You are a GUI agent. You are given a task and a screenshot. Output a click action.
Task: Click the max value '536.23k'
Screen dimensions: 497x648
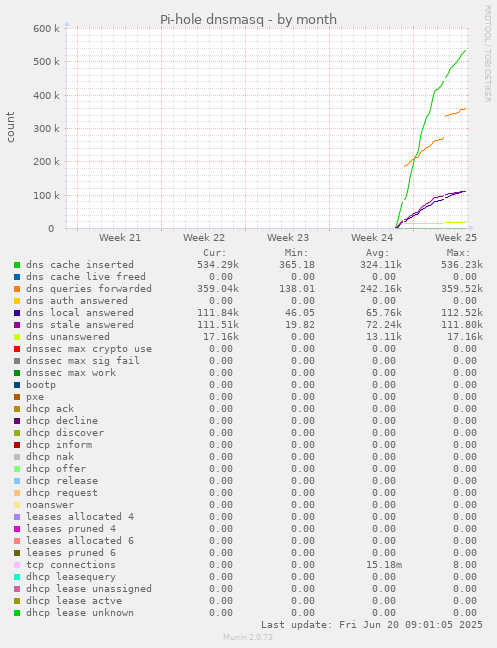[462, 265]
